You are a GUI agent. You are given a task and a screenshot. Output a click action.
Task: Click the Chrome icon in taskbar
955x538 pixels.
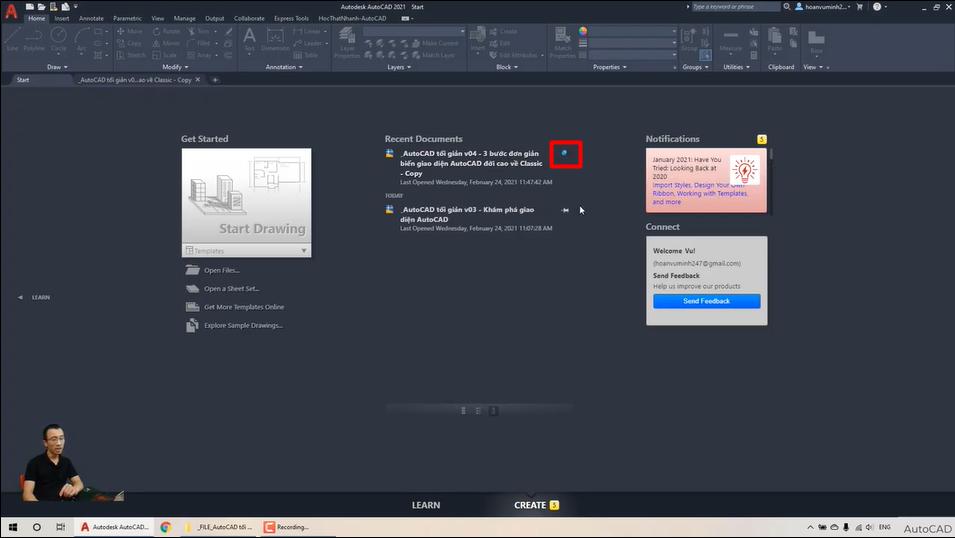click(166, 527)
